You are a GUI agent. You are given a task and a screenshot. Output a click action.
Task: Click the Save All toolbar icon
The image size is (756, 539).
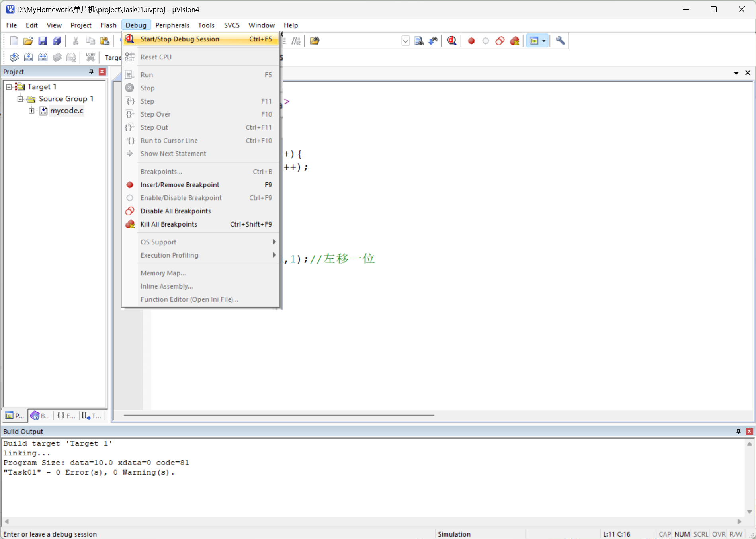click(x=57, y=41)
